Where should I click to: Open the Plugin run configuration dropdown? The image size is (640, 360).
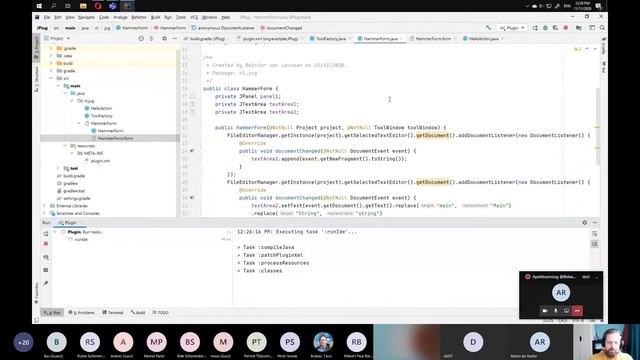point(512,28)
